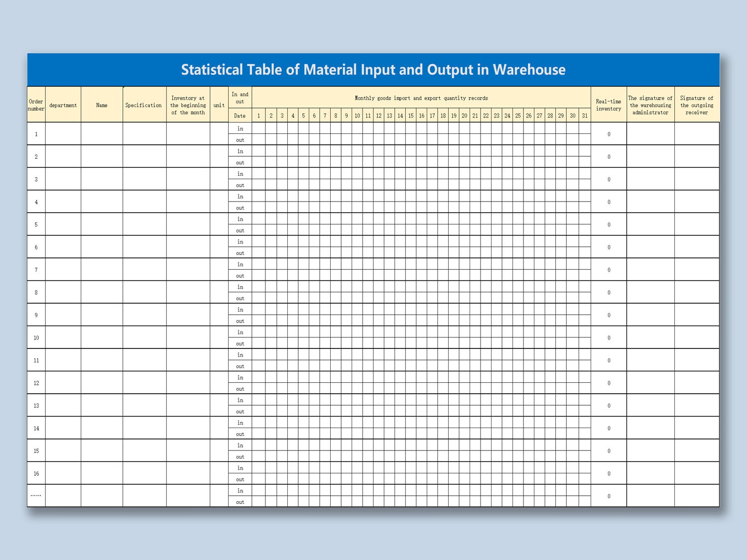Image resolution: width=747 pixels, height=560 pixels.
Task: Click order number cell '7'
Action: 36,270
